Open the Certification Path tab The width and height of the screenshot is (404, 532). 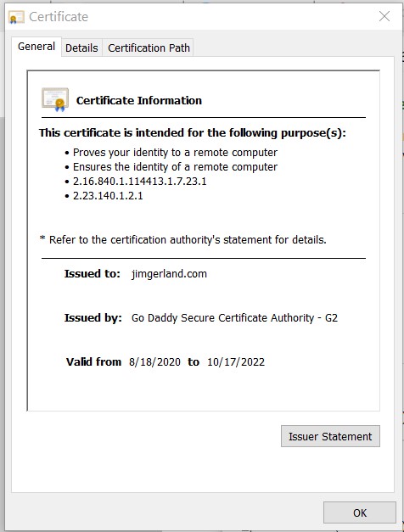(x=149, y=48)
